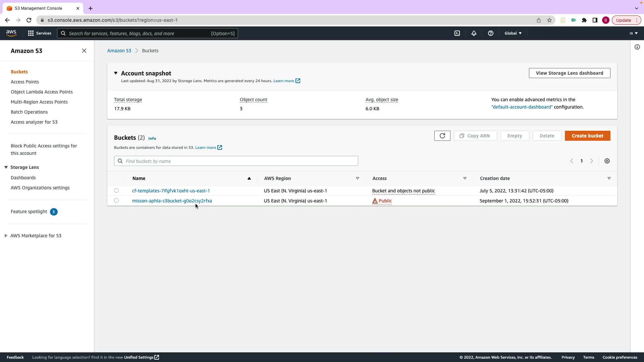The height and width of the screenshot is (362, 644).
Task: Open the AWS CloudShell icon
Action: tap(457, 33)
